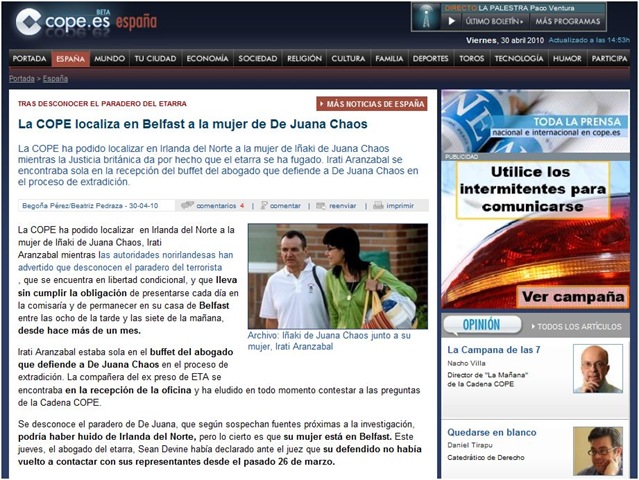Image resolution: width=639 pixels, height=480 pixels.
Task: Click the reenviar link
Action: click(343, 206)
